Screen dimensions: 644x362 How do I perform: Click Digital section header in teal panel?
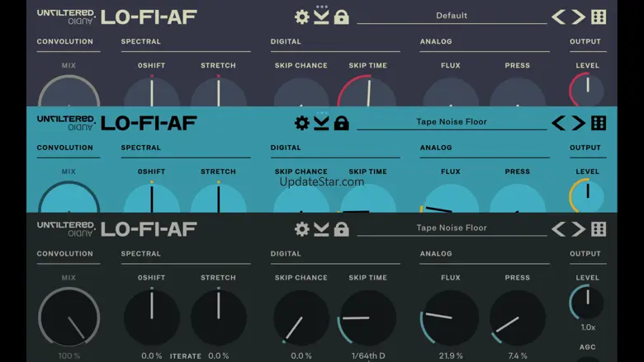(286, 148)
